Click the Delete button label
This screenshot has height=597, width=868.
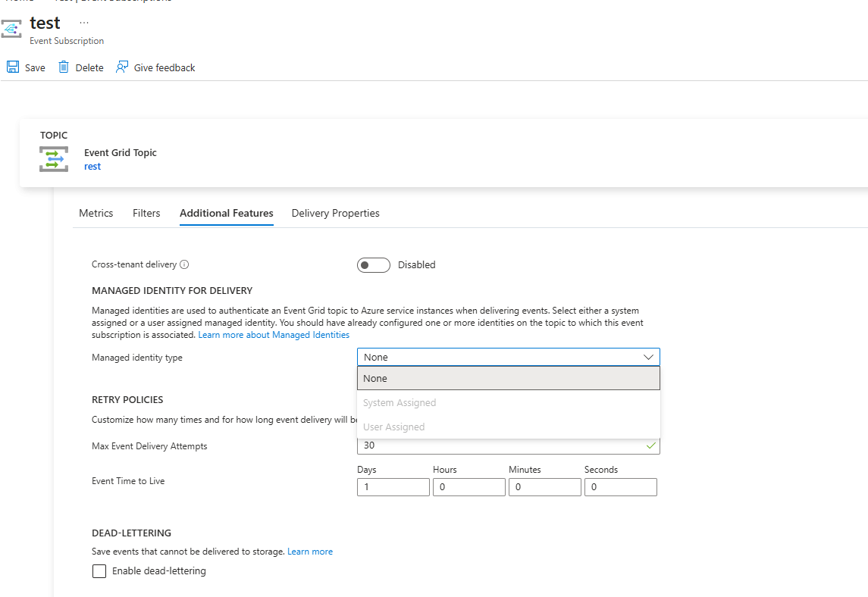(x=89, y=67)
